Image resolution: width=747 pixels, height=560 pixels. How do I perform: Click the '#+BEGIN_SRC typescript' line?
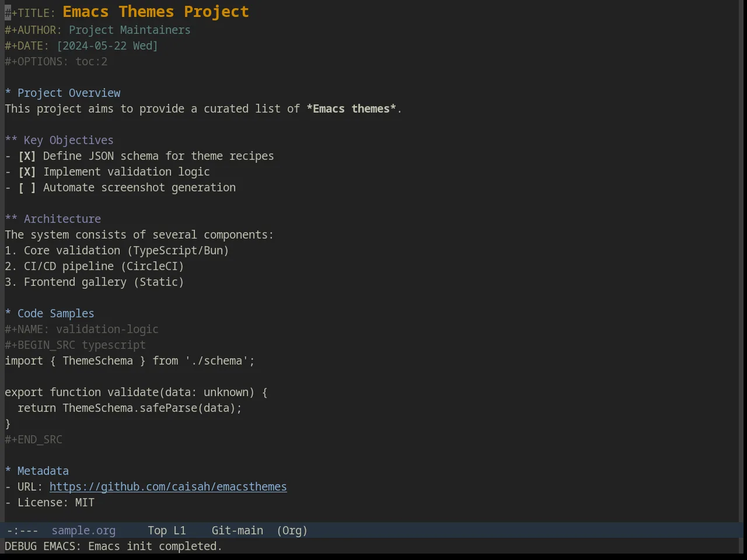[x=75, y=345]
